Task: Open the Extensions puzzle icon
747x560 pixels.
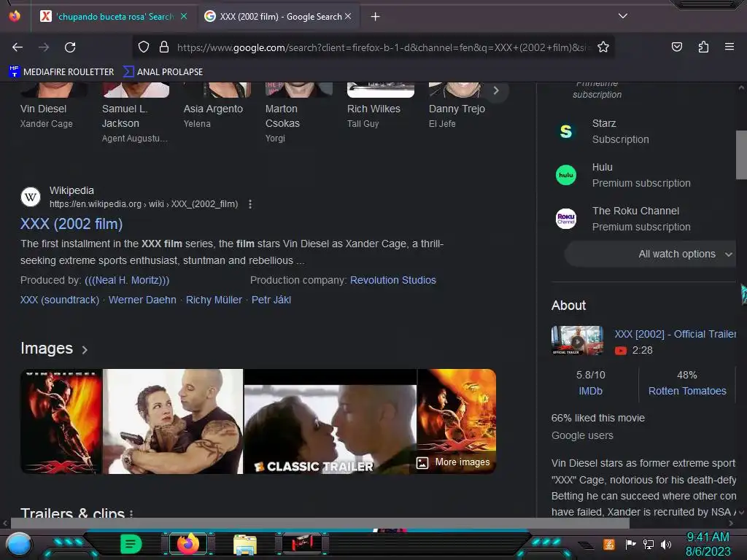Action: click(x=703, y=47)
